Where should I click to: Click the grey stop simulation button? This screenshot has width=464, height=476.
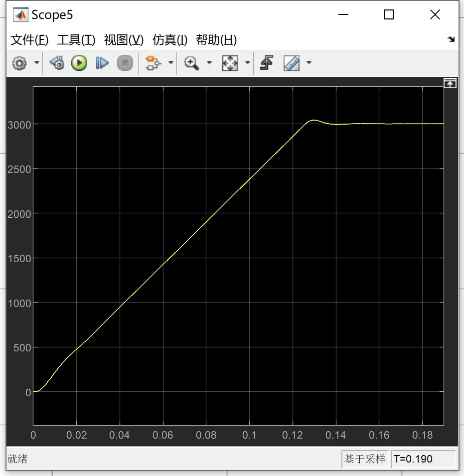pos(125,63)
